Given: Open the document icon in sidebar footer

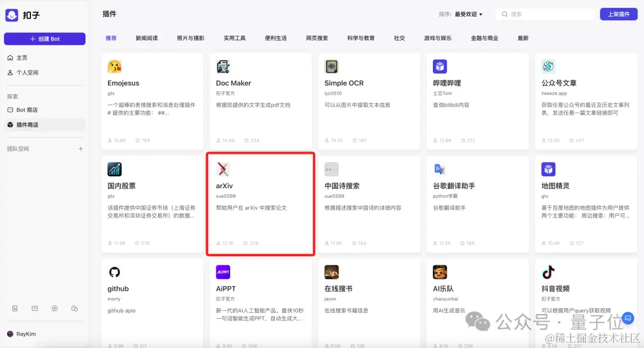Looking at the screenshot, I should 15,308.
